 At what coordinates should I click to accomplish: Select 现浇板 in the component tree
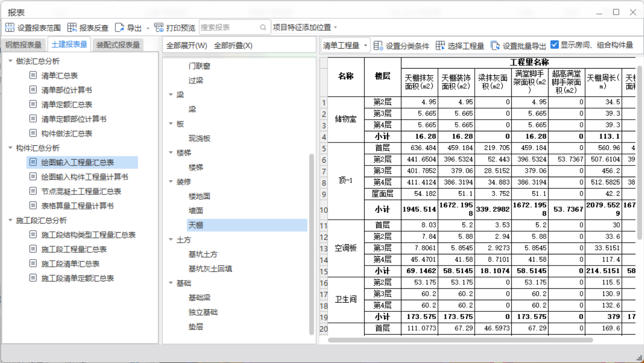point(199,138)
